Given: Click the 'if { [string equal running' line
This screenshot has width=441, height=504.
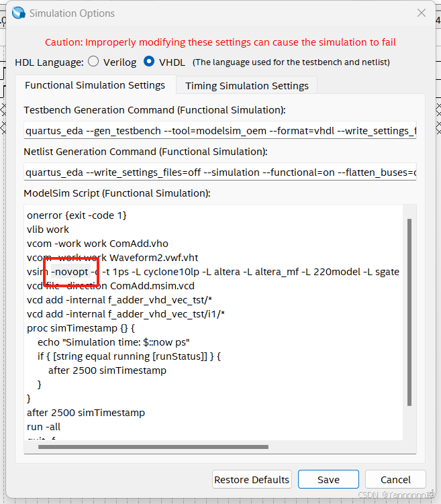Looking at the screenshot, I should [x=129, y=356].
